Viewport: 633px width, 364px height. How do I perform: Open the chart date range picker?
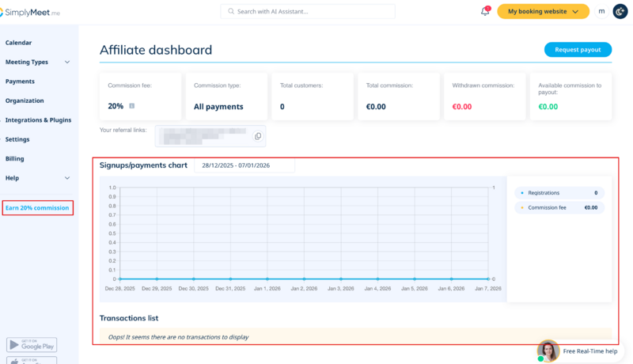tap(244, 166)
